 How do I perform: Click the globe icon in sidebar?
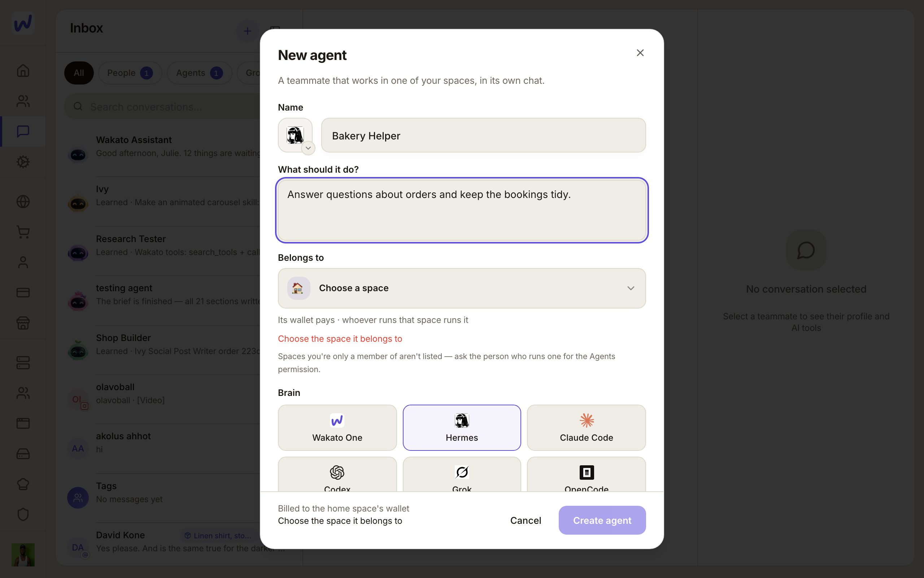pos(23,202)
